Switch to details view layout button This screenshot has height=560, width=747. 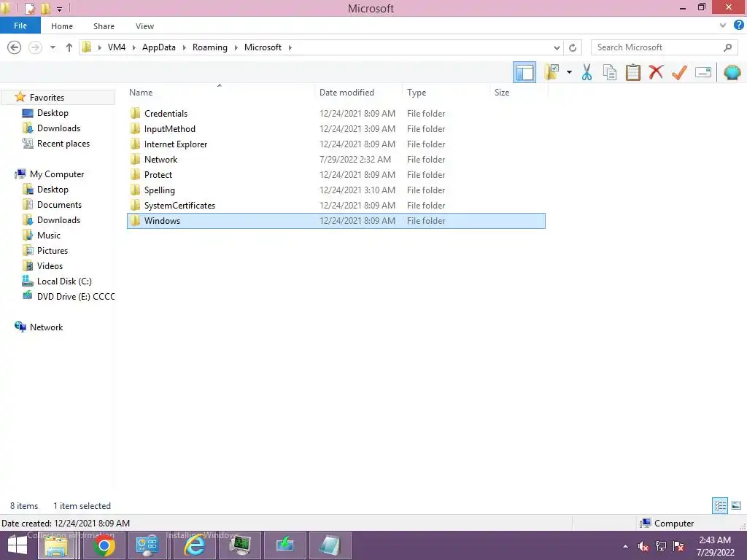pyautogui.click(x=720, y=505)
